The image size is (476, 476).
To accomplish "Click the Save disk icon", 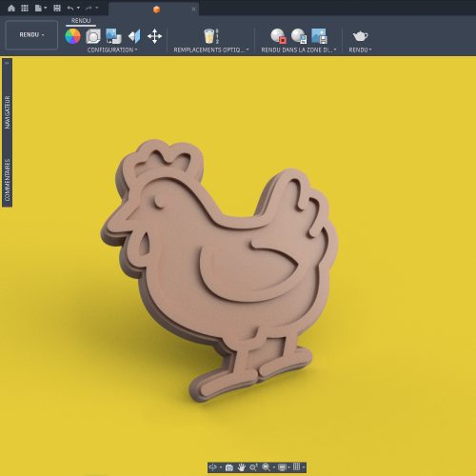I will 57,9.
